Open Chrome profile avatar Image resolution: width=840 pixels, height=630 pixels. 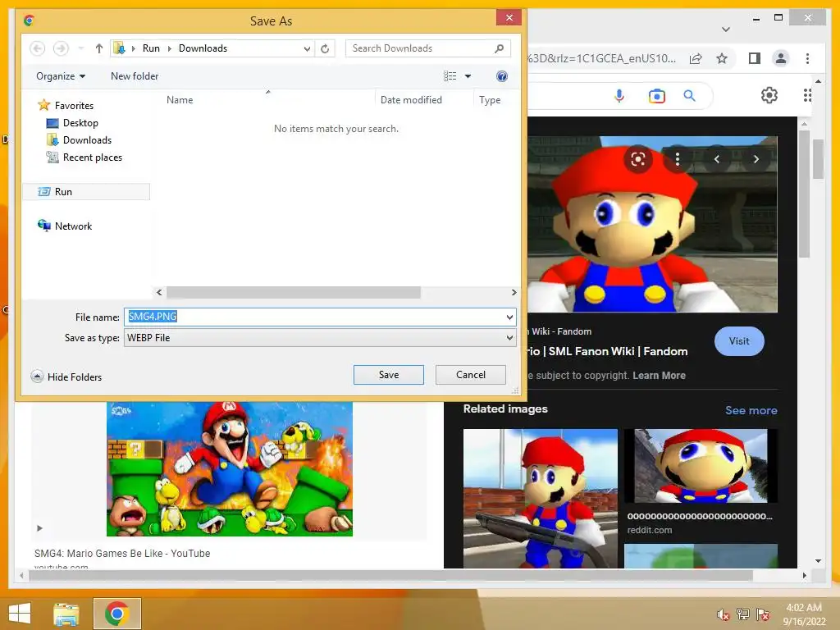pyautogui.click(x=781, y=58)
